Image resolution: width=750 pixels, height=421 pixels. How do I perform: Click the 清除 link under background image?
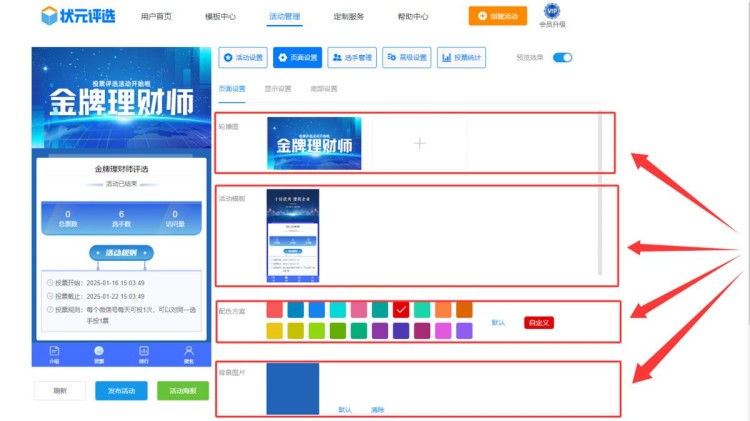[x=377, y=410]
